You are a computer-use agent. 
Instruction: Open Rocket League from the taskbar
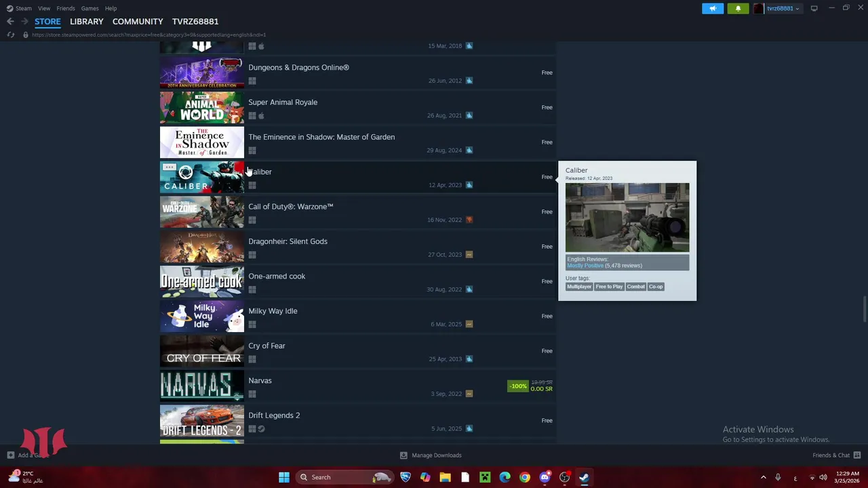406,477
